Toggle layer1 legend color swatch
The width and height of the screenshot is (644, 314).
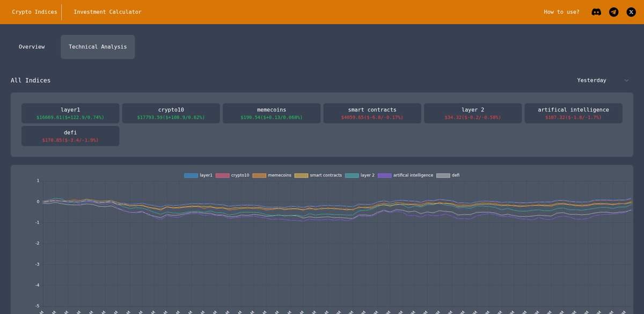(191, 175)
